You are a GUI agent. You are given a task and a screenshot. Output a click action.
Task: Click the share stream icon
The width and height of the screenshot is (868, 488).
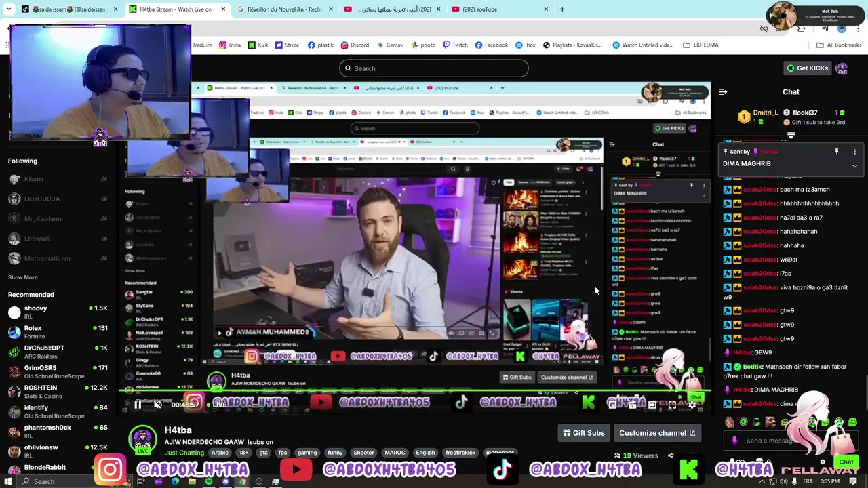coord(671,455)
